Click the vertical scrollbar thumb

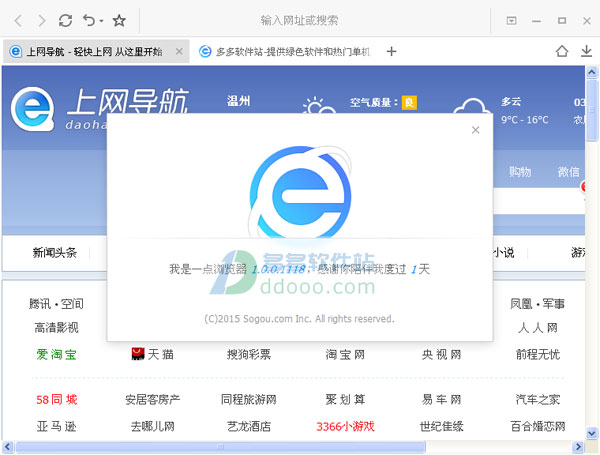click(592, 110)
